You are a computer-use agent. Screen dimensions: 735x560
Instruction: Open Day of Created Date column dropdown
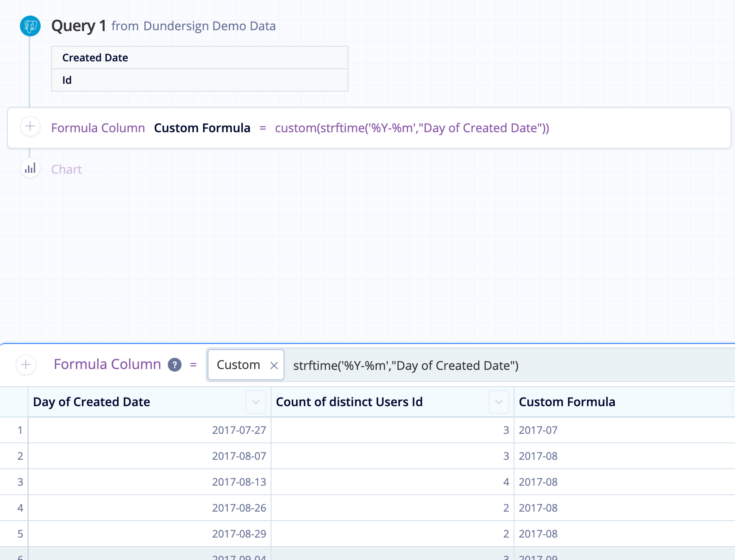coord(256,402)
